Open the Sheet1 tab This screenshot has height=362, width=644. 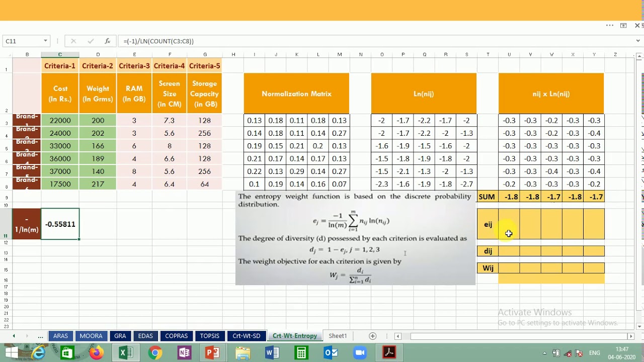pos(338,336)
